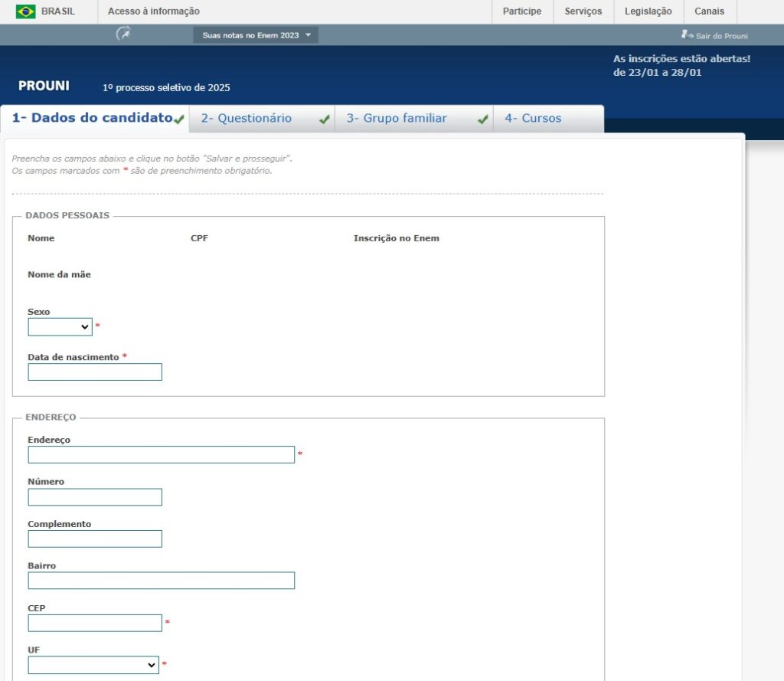The width and height of the screenshot is (784, 681).
Task: Select the 1- Dados do candidato tab
Action: click(x=92, y=119)
